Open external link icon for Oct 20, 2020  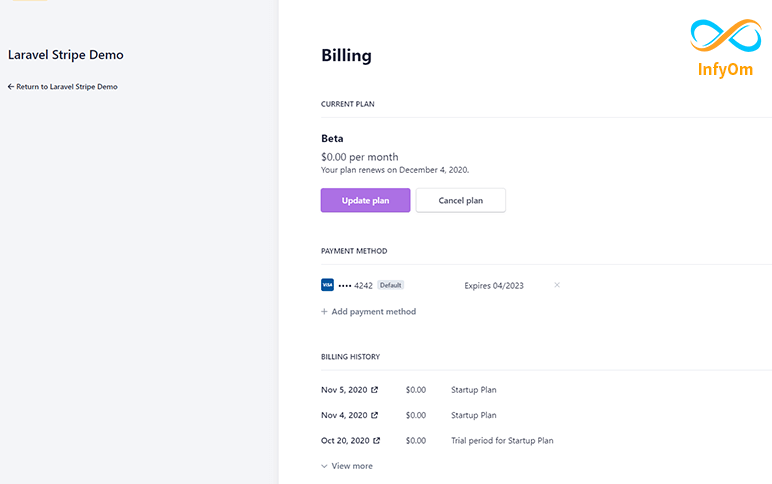(376, 441)
